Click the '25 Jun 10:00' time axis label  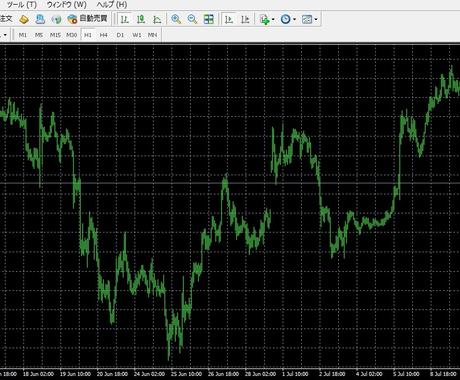(186, 374)
